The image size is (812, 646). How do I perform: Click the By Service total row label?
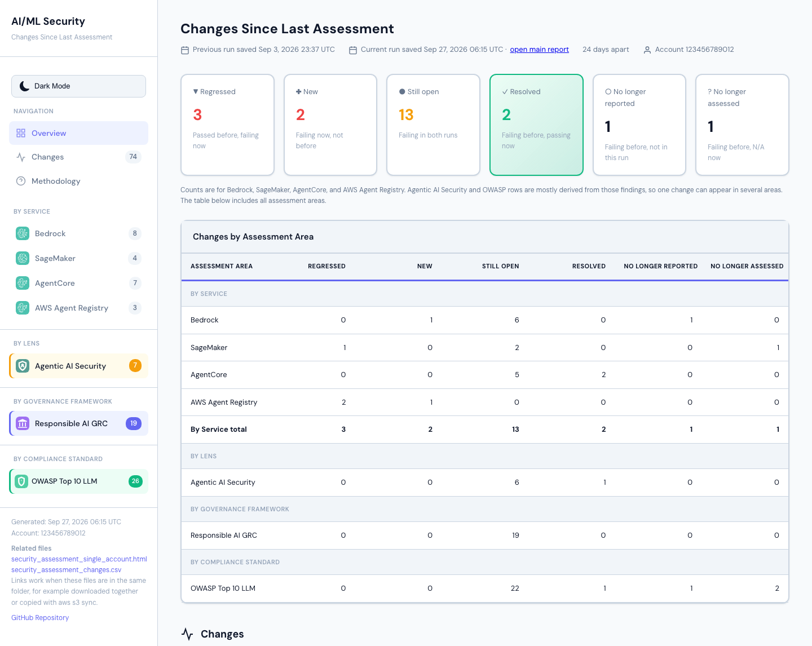click(219, 430)
